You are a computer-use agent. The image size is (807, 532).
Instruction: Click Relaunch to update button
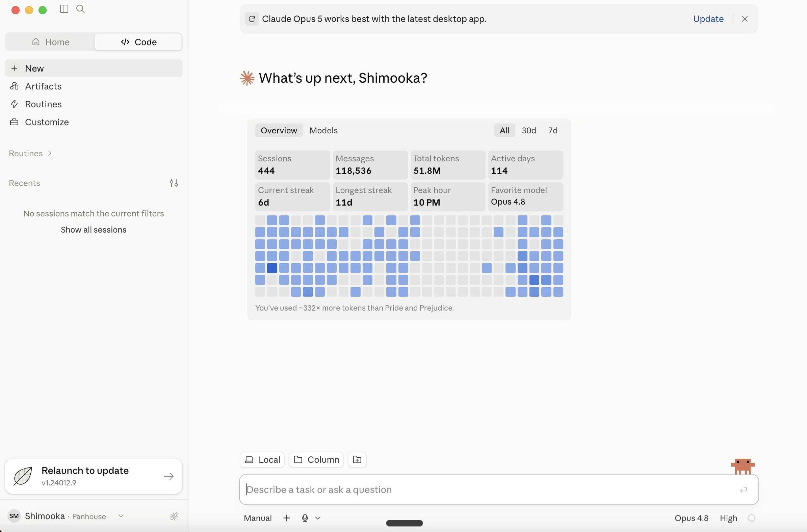click(x=94, y=476)
